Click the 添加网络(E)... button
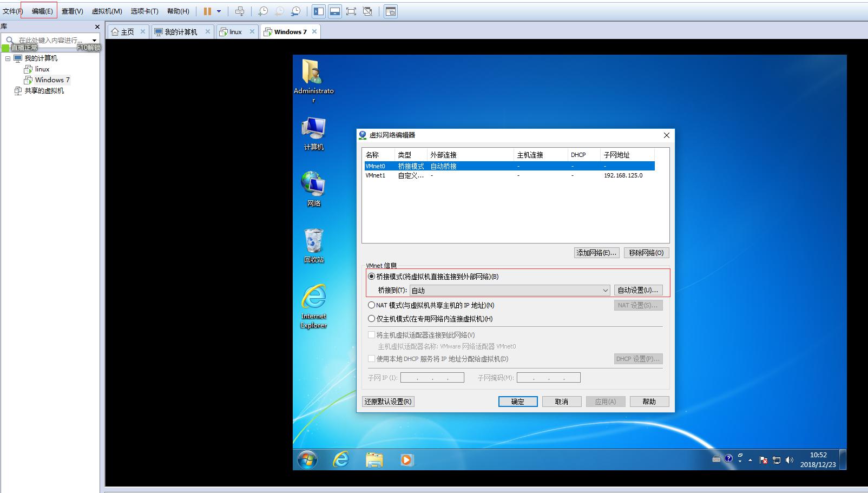This screenshot has width=868, height=493. pyautogui.click(x=596, y=253)
